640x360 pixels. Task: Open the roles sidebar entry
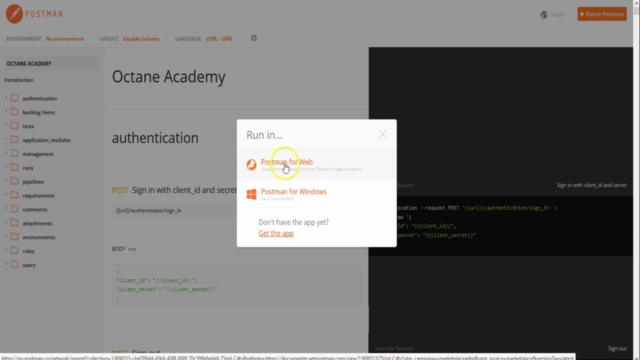pos(28,251)
